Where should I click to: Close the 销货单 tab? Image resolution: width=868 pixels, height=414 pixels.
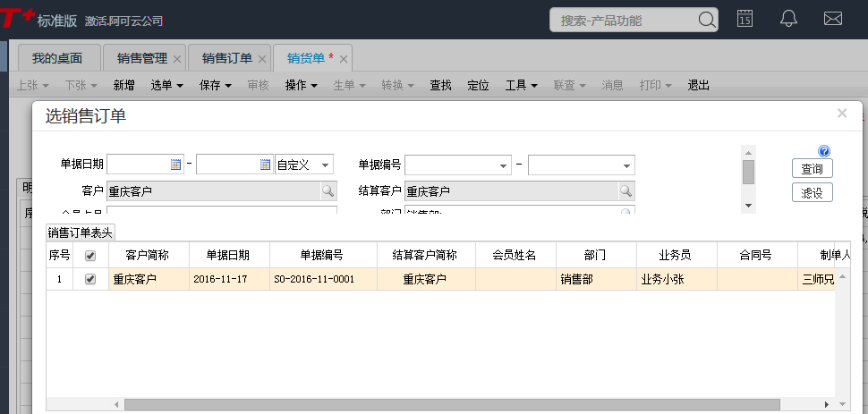[x=344, y=59]
